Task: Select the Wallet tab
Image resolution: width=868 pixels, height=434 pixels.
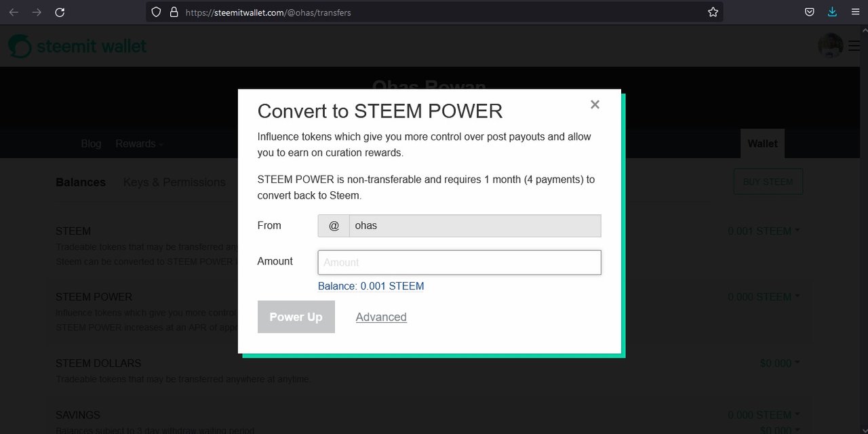Action: pyautogui.click(x=762, y=144)
